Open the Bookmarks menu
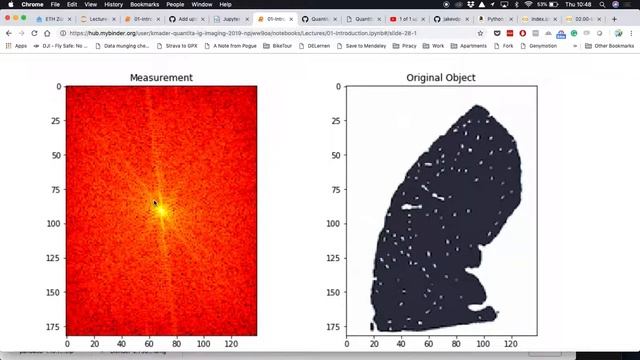Screen dimensions: 640x360 pyautogui.click(x=144, y=4)
